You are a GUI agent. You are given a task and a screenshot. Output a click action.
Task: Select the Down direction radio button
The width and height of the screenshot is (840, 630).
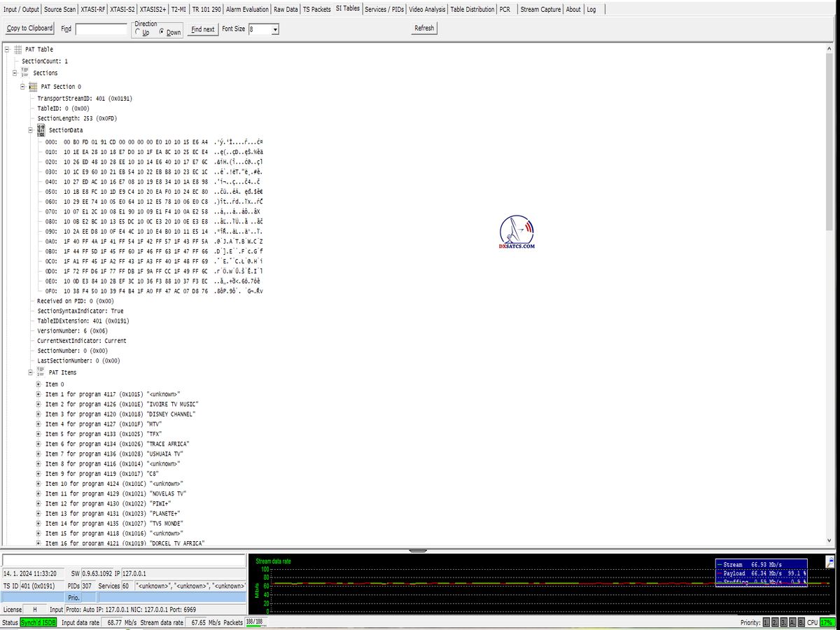tap(162, 32)
